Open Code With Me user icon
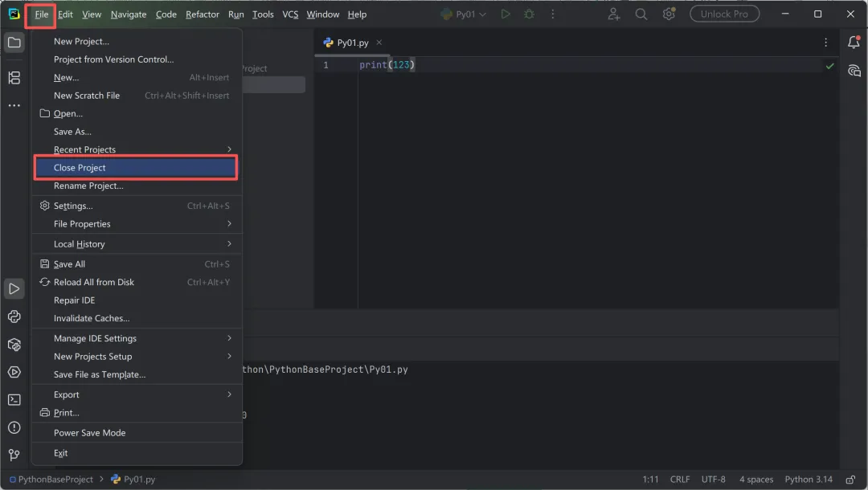Image resolution: width=868 pixels, height=490 pixels. click(613, 14)
